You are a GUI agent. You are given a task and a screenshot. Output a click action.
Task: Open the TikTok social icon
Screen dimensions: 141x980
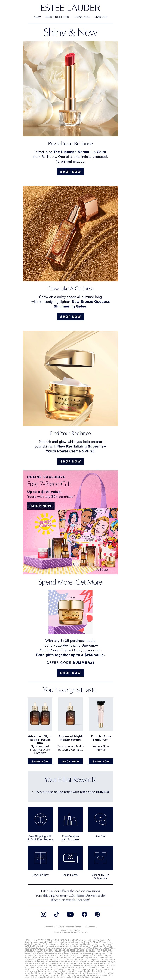point(57,914)
